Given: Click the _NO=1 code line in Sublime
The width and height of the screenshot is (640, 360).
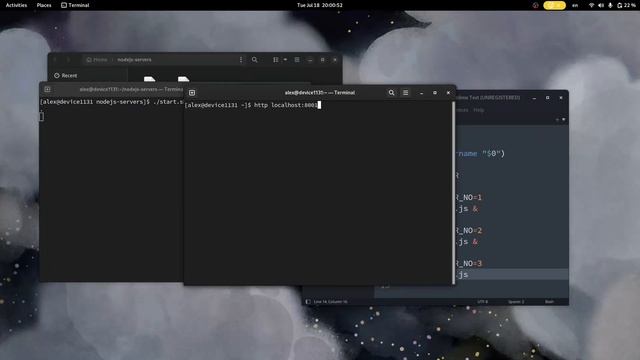Looking at the screenshot, I should pyautogui.click(x=469, y=198).
